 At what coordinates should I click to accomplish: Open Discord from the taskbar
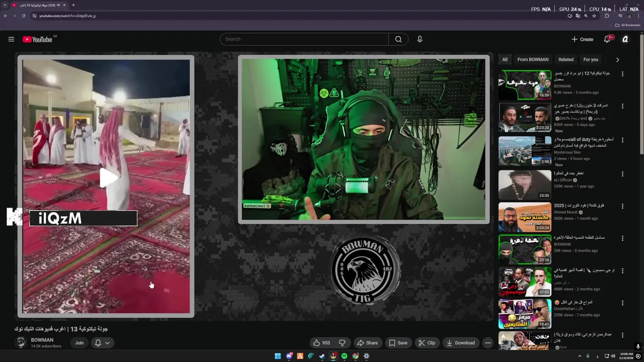coord(289,356)
